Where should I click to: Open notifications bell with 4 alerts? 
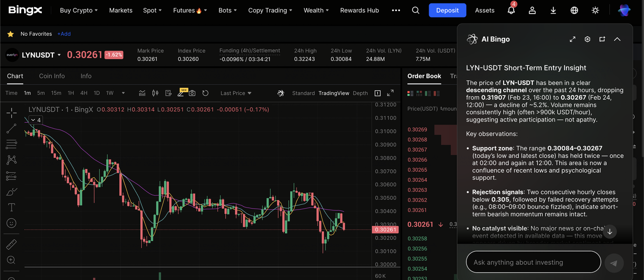pyautogui.click(x=511, y=11)
